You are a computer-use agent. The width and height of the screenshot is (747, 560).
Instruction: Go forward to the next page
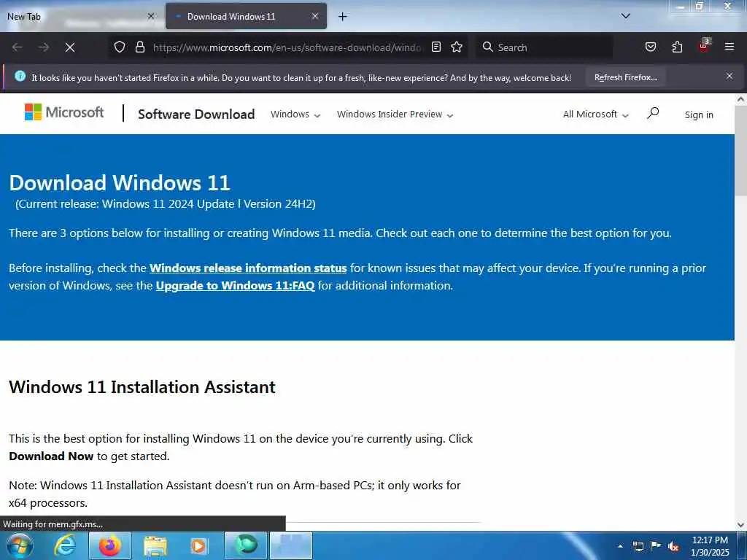[44, 47]
